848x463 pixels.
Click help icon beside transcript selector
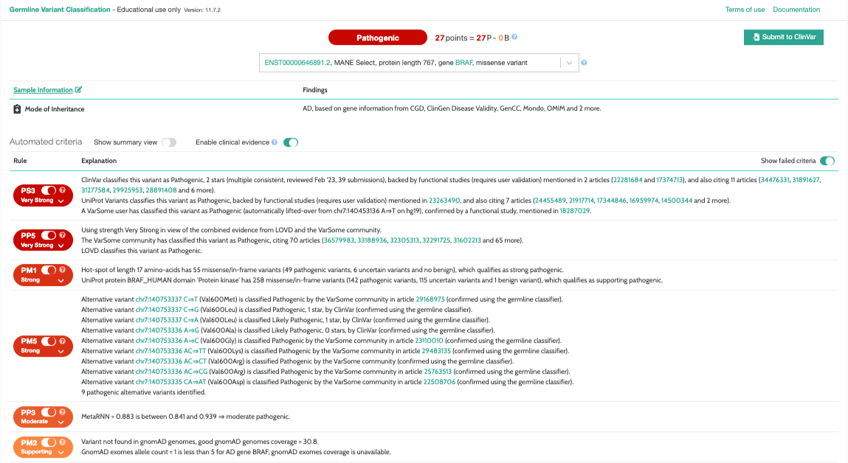584,62
